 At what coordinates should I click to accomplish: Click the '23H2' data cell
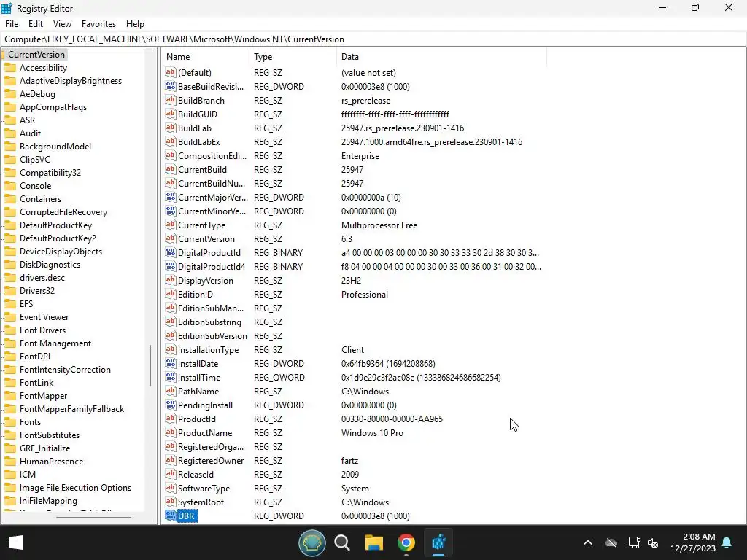[351, 281]
